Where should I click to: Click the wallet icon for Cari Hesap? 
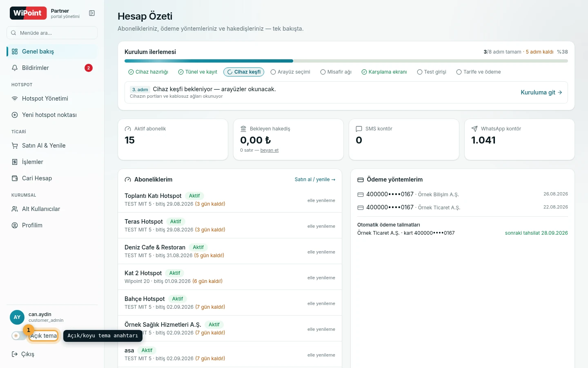(15, 178)
